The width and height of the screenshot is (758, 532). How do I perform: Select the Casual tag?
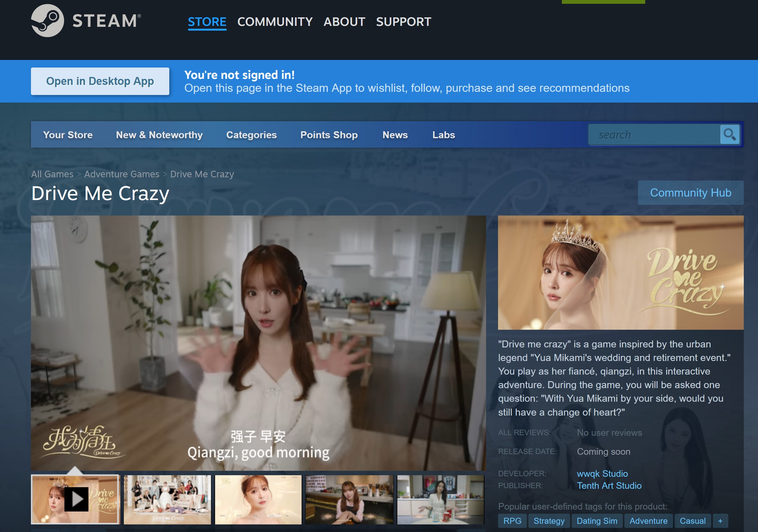coord(692,521)
